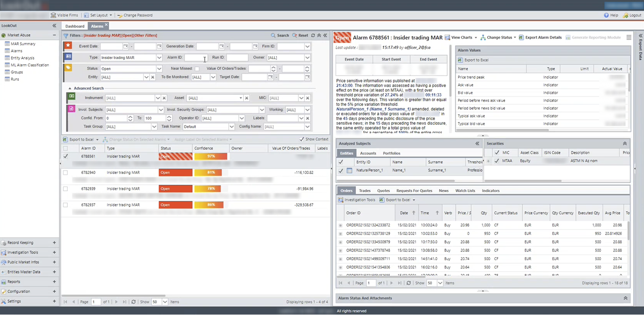Toggle the Near Missed checkbox
644x315 pixels.
pos(197,69)
